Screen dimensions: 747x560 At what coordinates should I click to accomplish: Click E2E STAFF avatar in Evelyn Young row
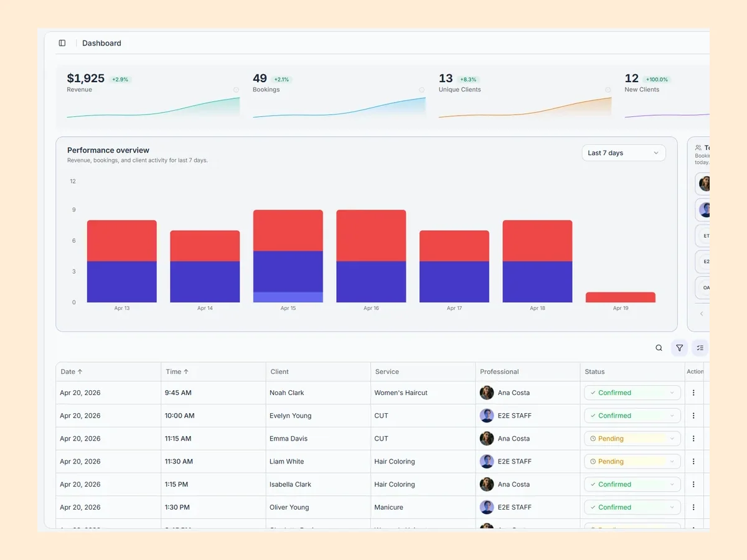point(487,416)
